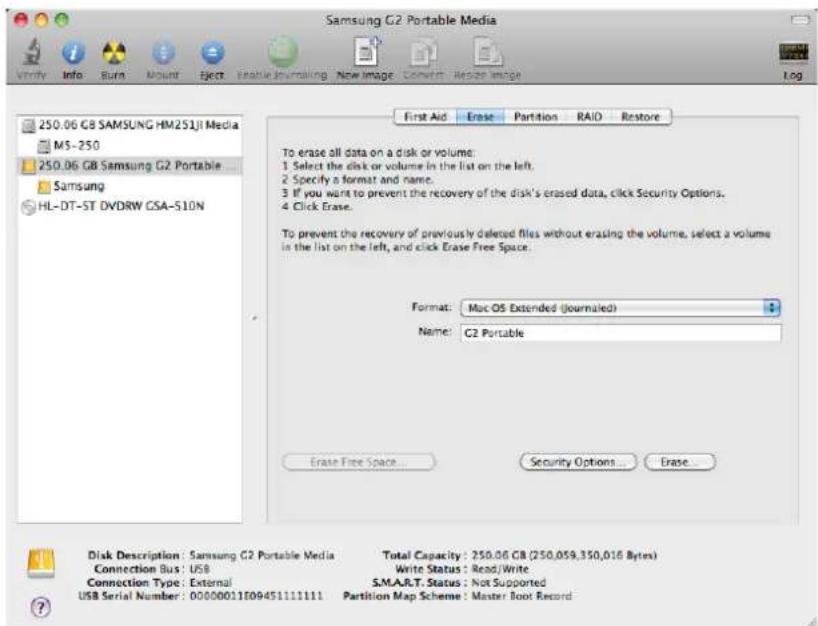Click the USB Serial Number value
Viewport: 818px width, 626px height.
click(256, 596)
